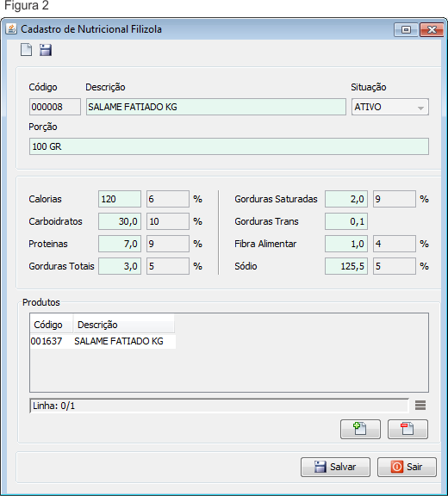Click the Descrição column header in Produtos

tap(124, 325)
